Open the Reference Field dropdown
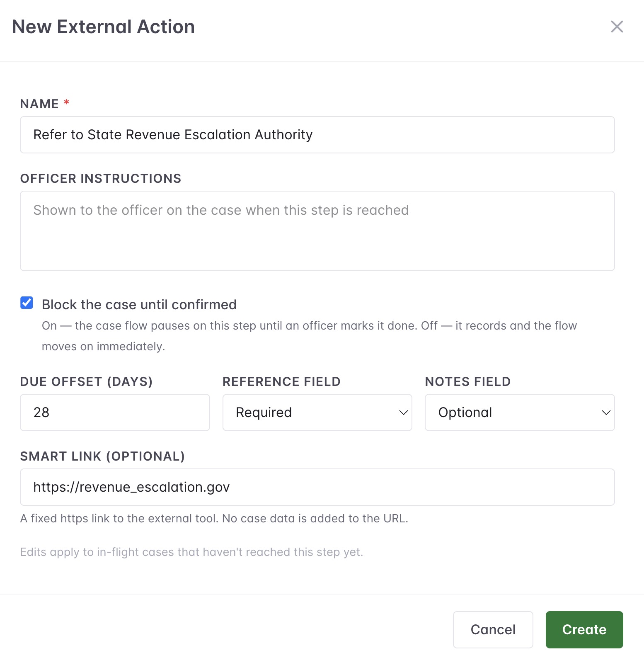Viewport: 644px width, 660px height. (x=317, y=412)
